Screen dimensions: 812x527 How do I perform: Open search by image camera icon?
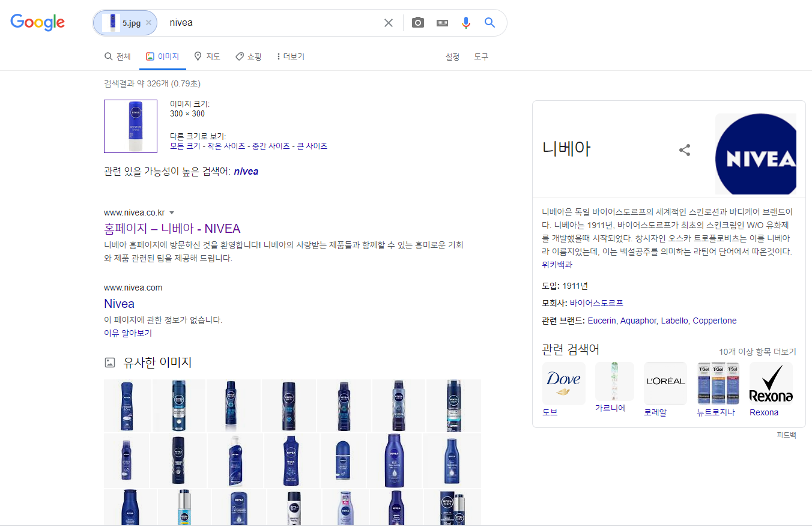418,23
